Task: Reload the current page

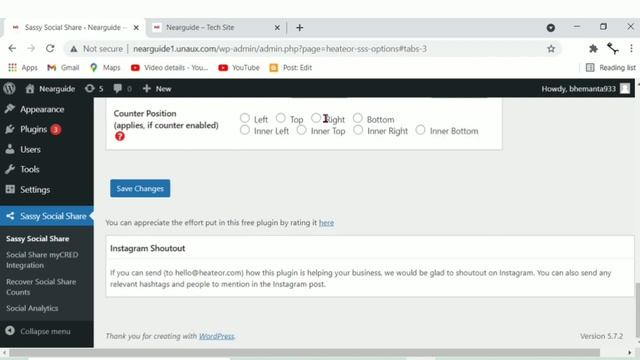Action: click(50, 48)
